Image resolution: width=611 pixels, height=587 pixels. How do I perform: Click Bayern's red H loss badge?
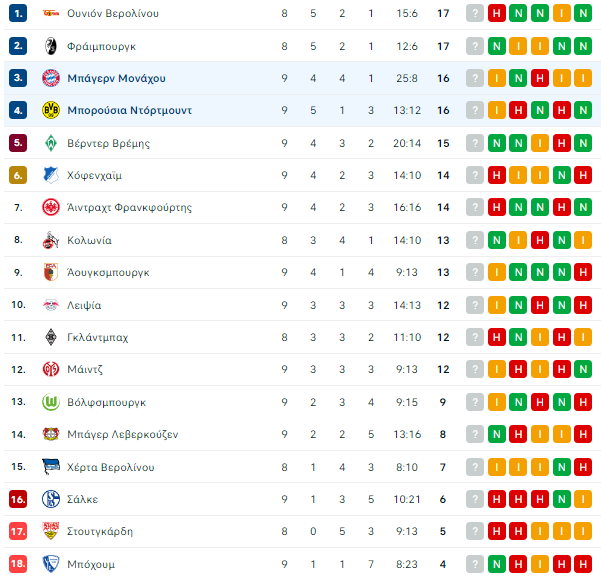point(540,78)
